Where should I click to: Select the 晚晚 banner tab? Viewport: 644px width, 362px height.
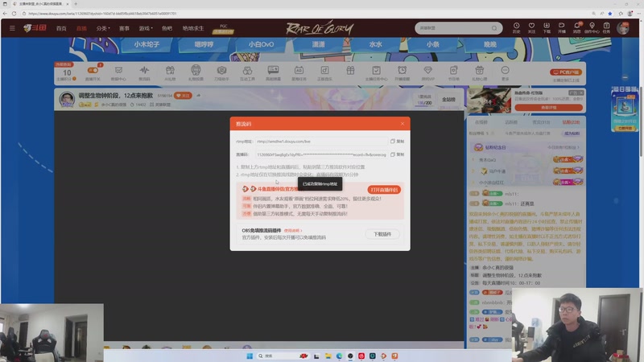click(490, 44)
